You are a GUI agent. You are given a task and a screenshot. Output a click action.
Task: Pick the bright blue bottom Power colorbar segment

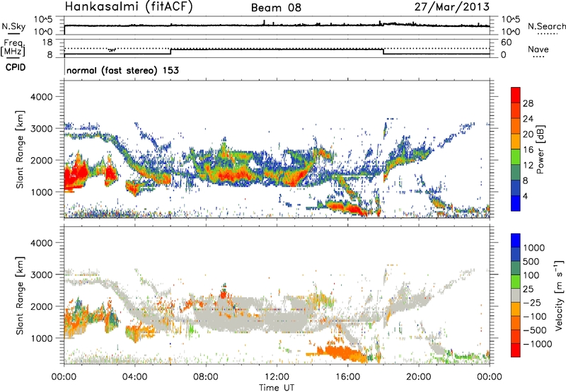tap(516, 203)
